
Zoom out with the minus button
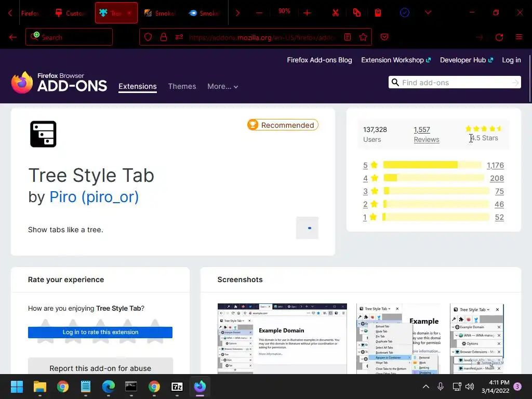(x=259, y=13)
